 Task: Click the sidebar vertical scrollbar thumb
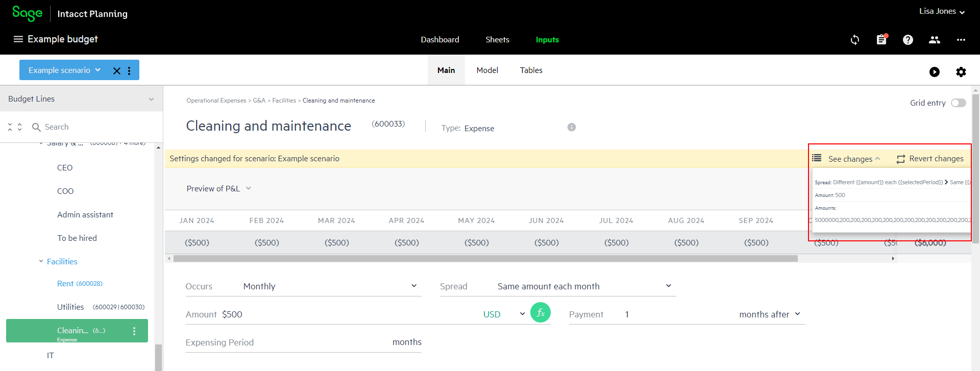pyautogui.click(x=158, y=358)
